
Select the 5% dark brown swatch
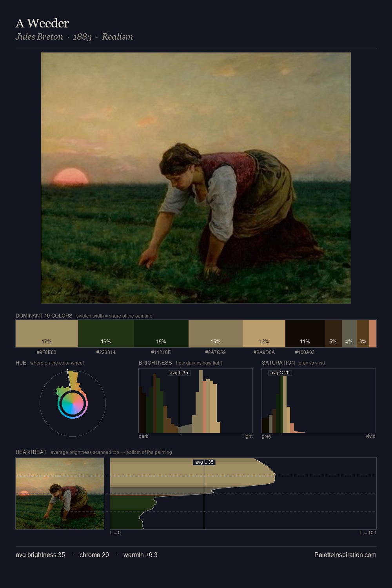[x=333, y=334]
